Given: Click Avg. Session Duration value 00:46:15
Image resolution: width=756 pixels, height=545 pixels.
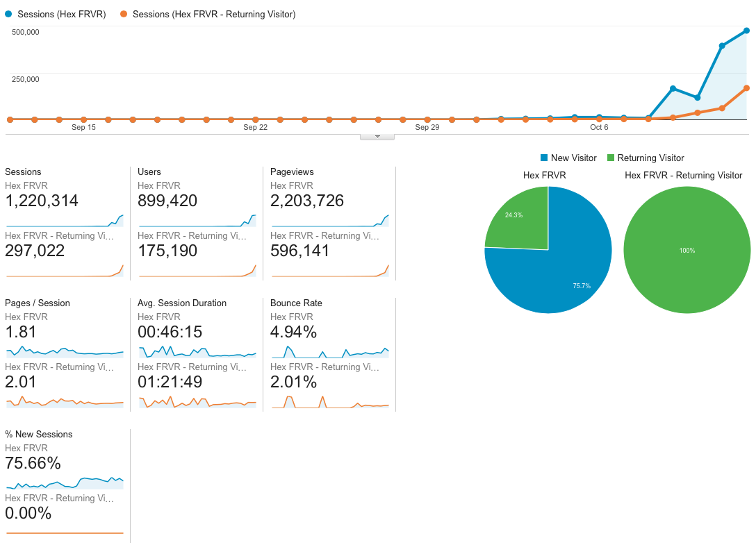Looking at the screenshot, I should click(170, 332).
